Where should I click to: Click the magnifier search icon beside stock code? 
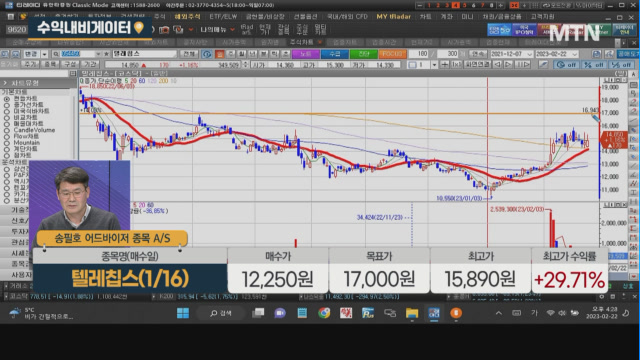pos(56,54)
